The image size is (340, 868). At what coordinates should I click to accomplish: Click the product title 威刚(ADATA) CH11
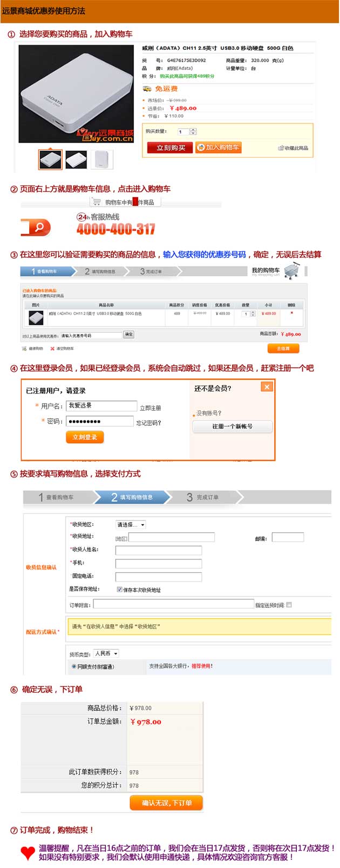217,48
